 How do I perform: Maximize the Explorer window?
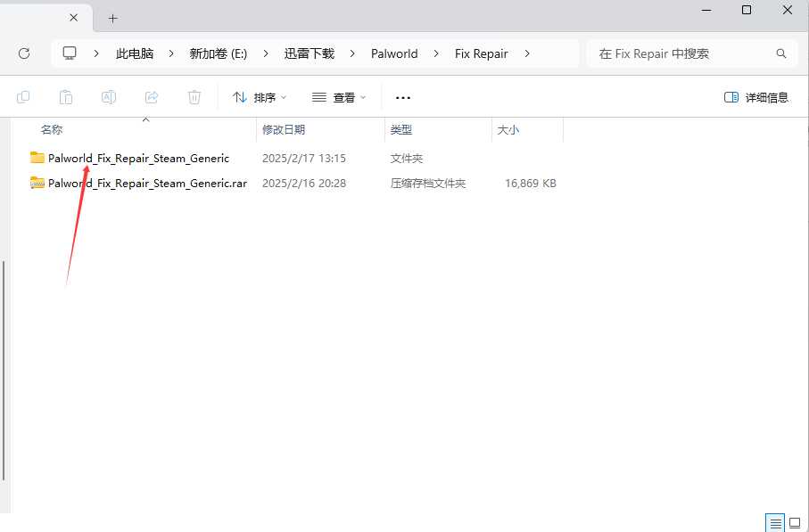[747, 10]
